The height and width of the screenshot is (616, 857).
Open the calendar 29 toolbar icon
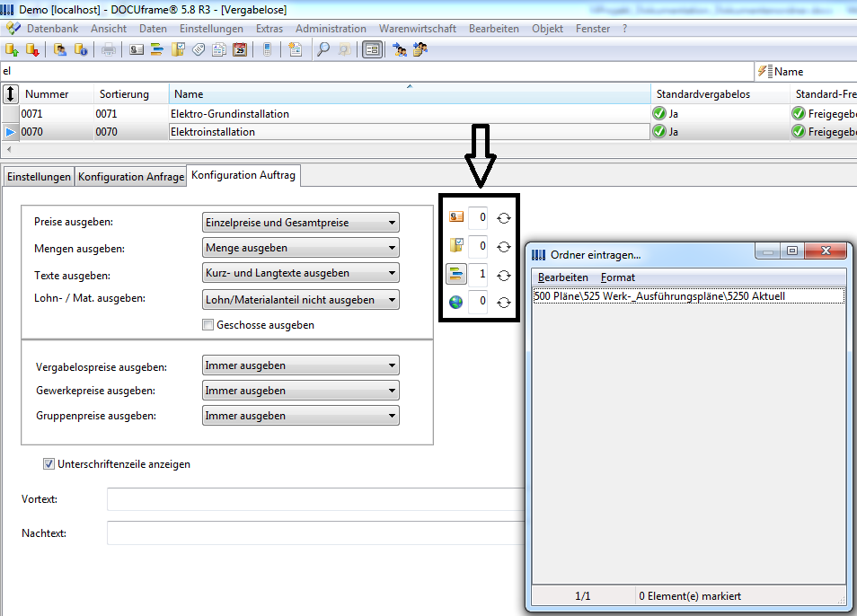click(240, 50)
